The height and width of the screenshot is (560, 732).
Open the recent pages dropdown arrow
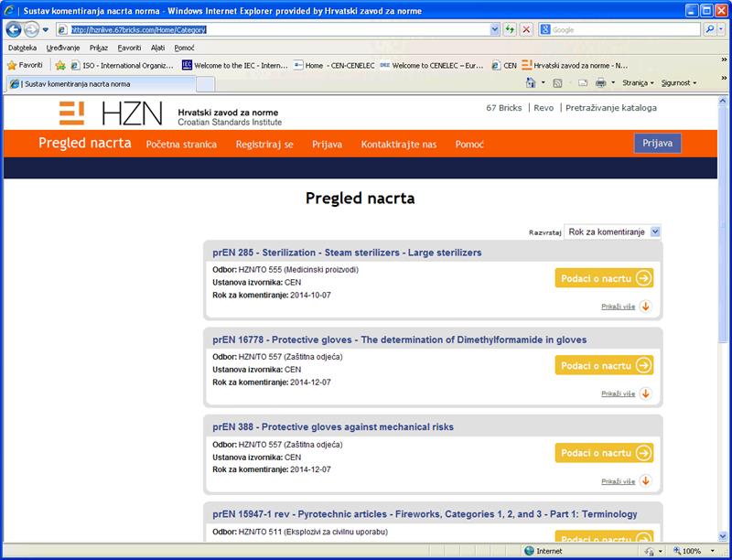click(x=45, y=30)
